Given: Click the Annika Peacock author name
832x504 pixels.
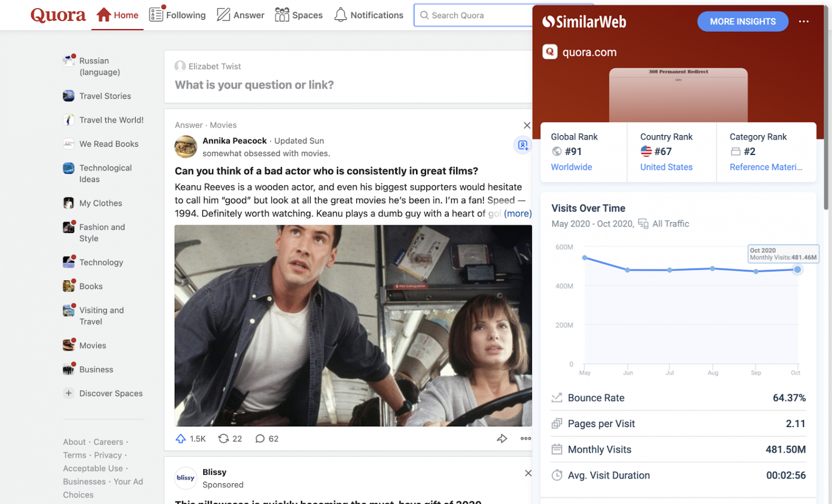Looking at the screenshot, I should pyautogui.click(x=235, y=141).
